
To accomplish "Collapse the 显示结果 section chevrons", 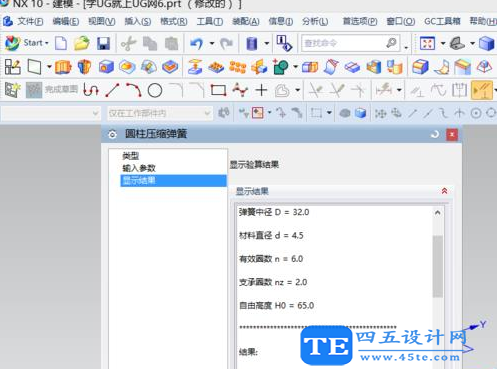I will (444, 191).
